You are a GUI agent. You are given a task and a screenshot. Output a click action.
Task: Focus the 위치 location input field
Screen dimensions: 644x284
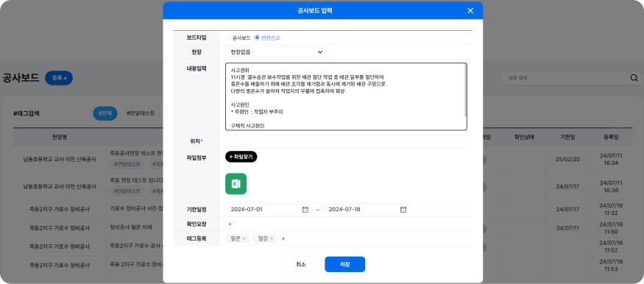[346, 141]
